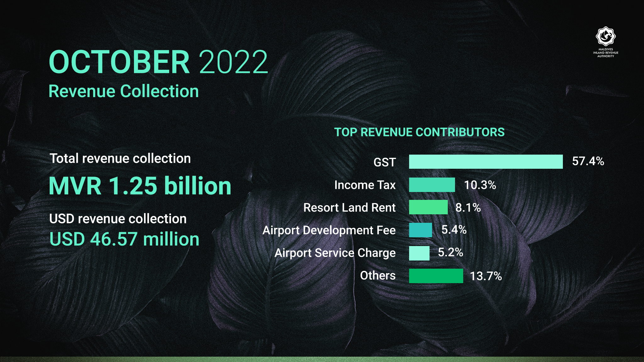Click the TOP REVENUE CONTRIBUTORS heading

click(x=419, y=132)
